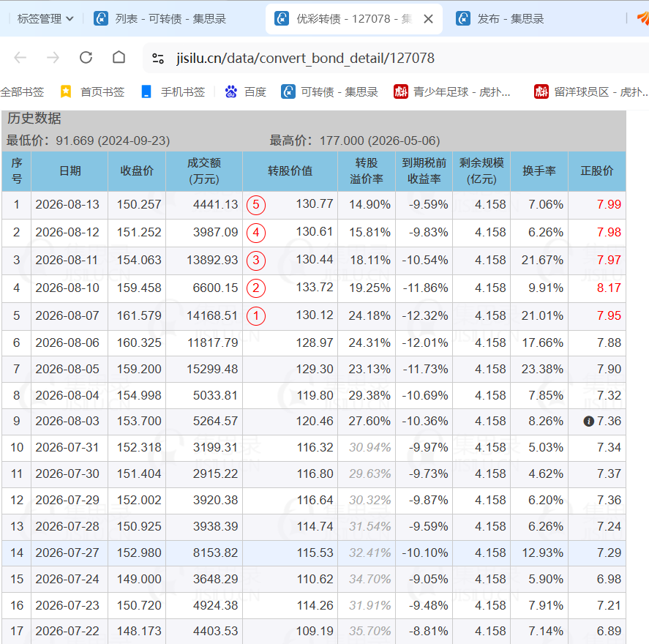Select the date cell 2026-08-03
The image size is (649, 644).
coord(67,422)
